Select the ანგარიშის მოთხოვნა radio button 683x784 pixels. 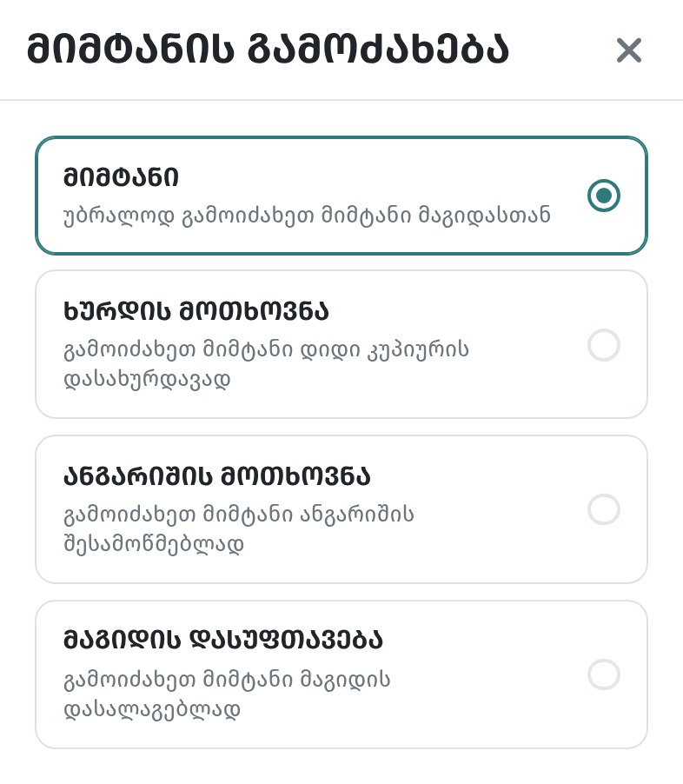(604, 509)
